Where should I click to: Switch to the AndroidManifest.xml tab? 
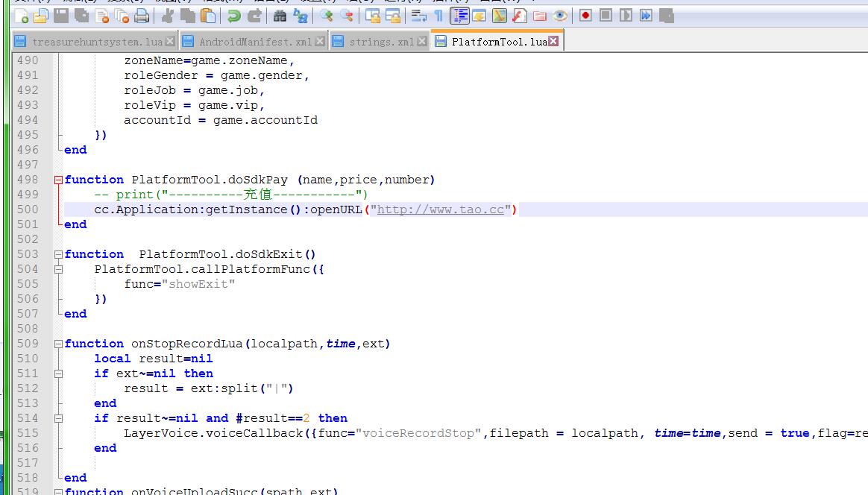click(x=255, y=42)
